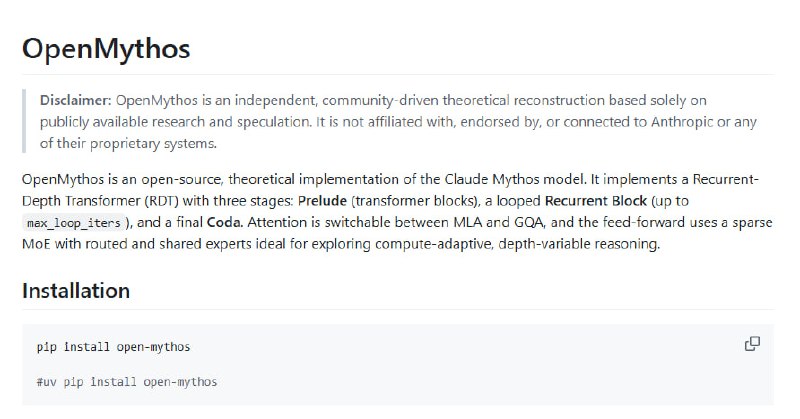The height and width of the screenshot is (419, 800).
Task: Copy the pip install command to clipboard
Action: 752,344
